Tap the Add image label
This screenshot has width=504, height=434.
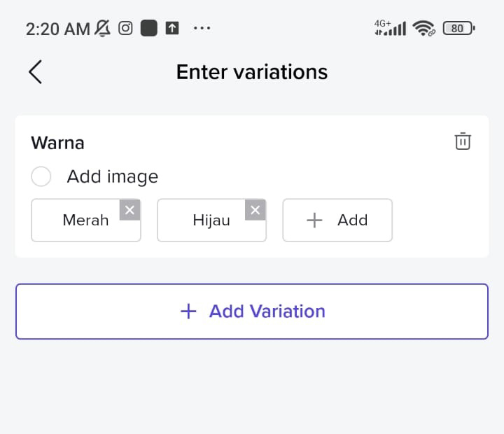click(113, 176)
